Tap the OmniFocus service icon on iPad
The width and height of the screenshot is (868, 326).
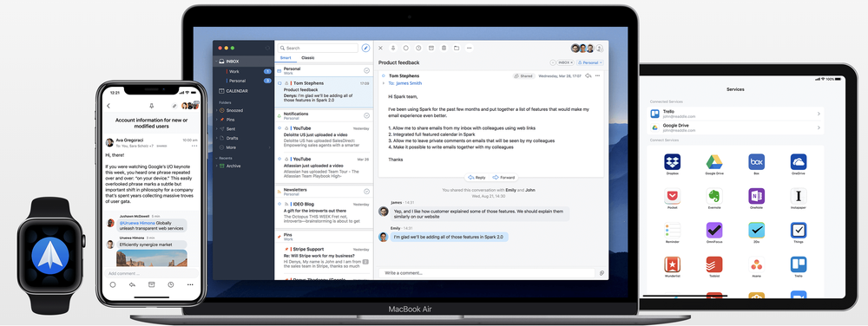[714, 231]
